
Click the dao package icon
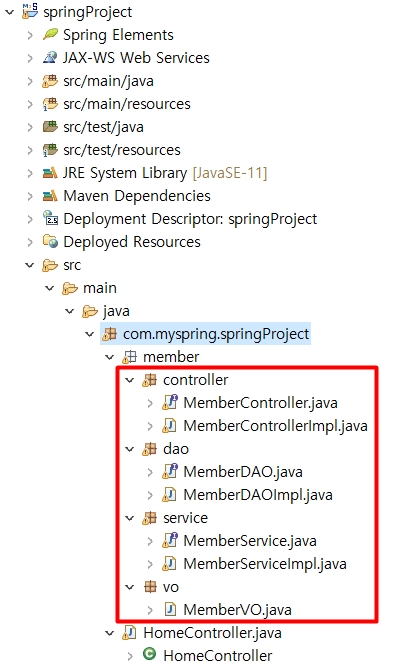[x=149, y=449]
